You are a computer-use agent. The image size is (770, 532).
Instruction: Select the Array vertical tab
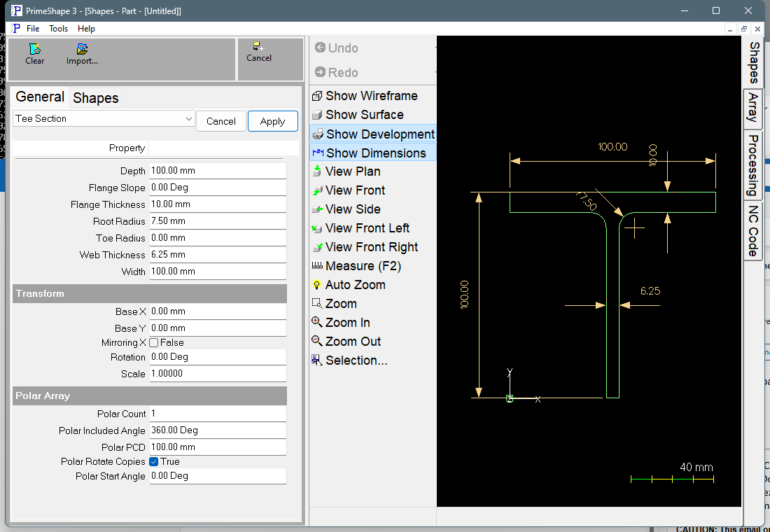coord(753,108)
